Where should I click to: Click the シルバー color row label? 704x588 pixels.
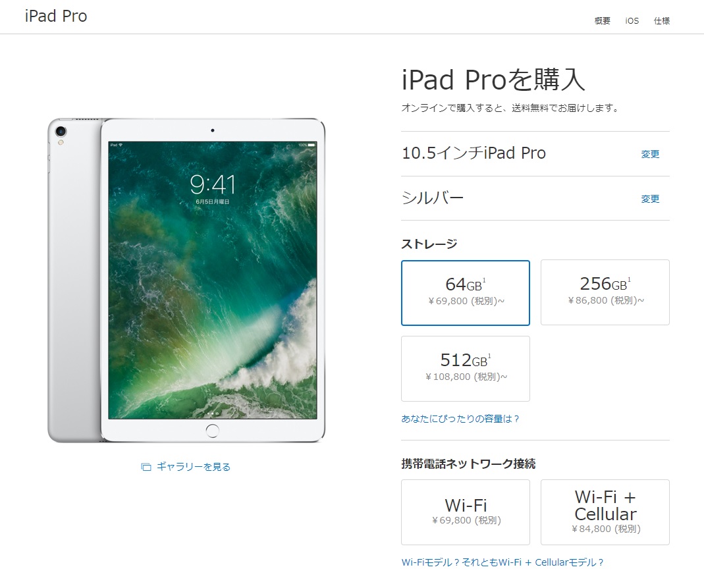(433, 198)
